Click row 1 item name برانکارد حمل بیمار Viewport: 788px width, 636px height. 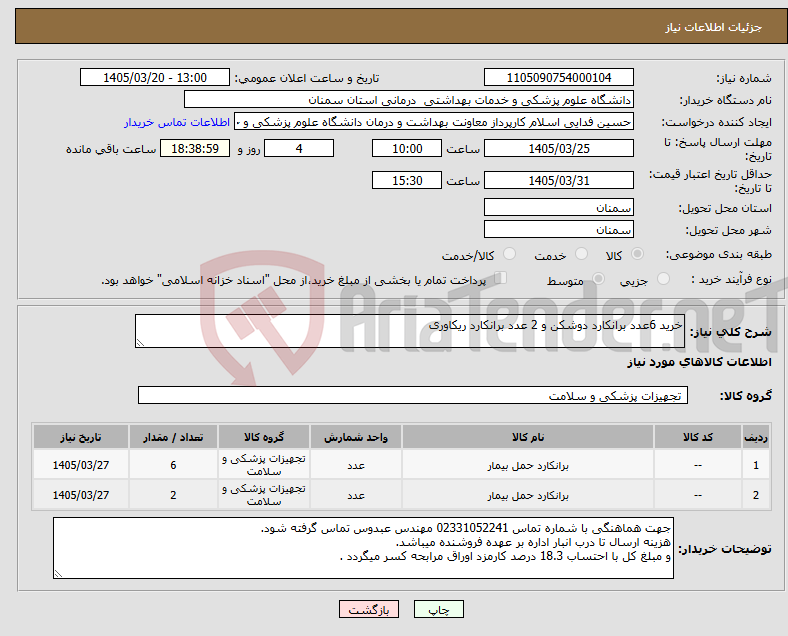click(528, 465)
